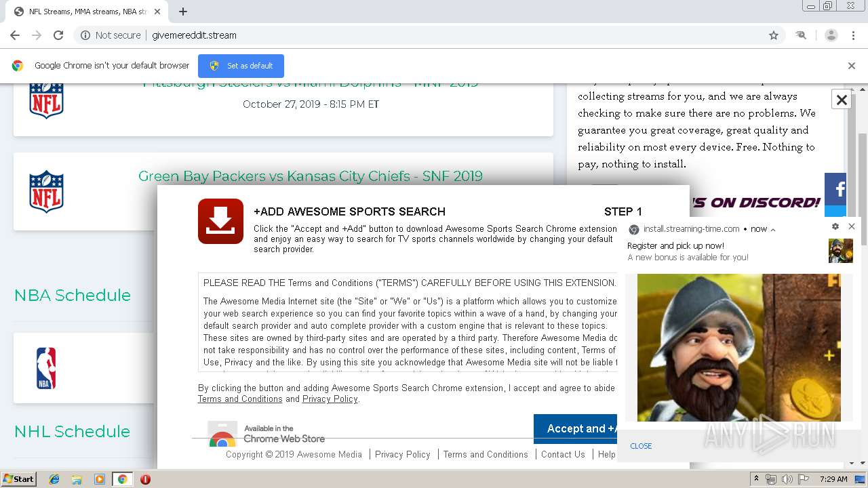Dismiss the default browser infobar

click(x=852, y=66)
